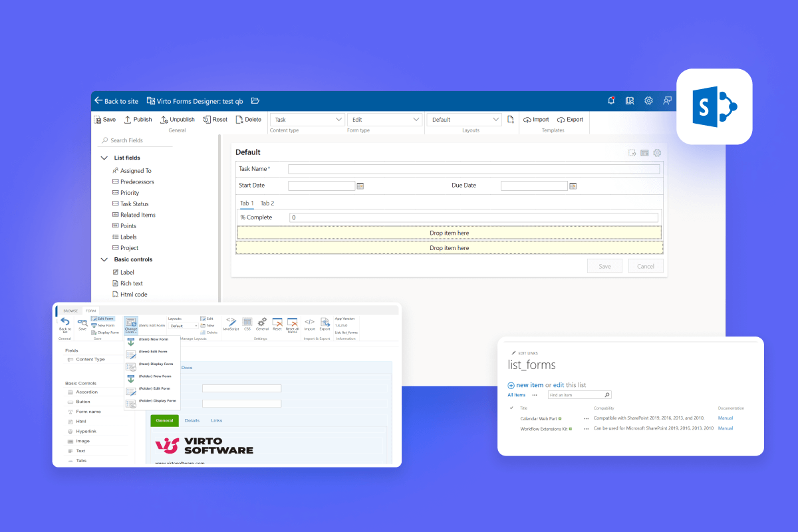Open the Layouts dropdown showing Default
The width and height of the screenshot is (798, 532).
pyautogui.click(x=464, y=119)
